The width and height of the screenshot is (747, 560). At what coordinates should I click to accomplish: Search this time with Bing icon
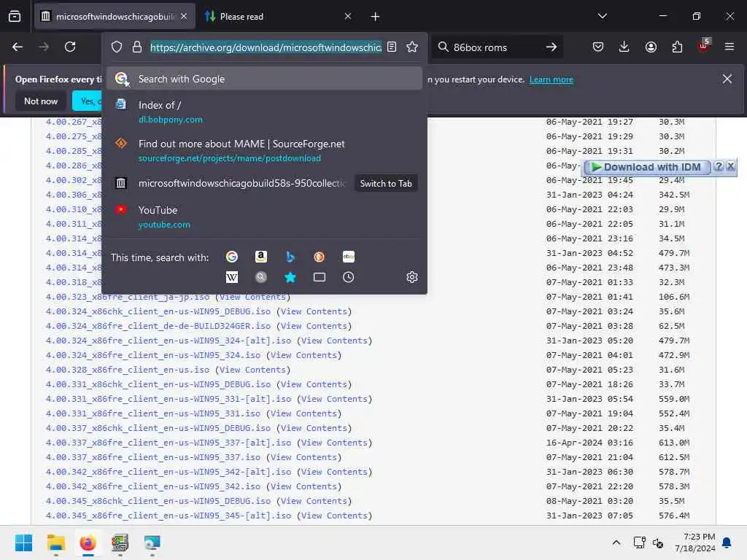tap(290, 257)
